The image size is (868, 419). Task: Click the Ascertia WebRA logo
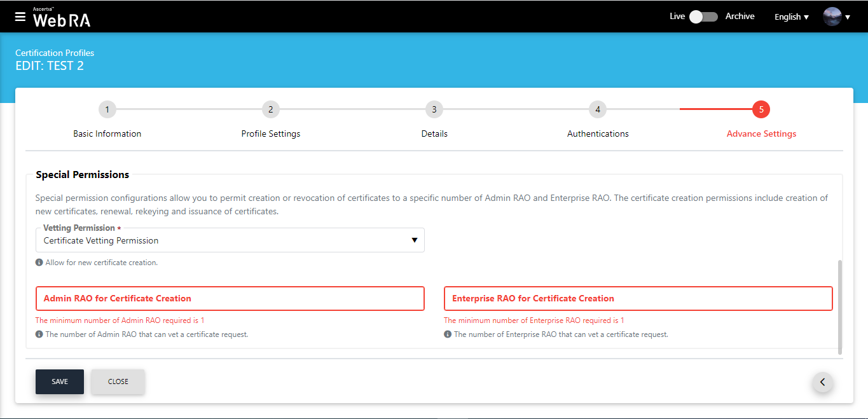point(62,18)
